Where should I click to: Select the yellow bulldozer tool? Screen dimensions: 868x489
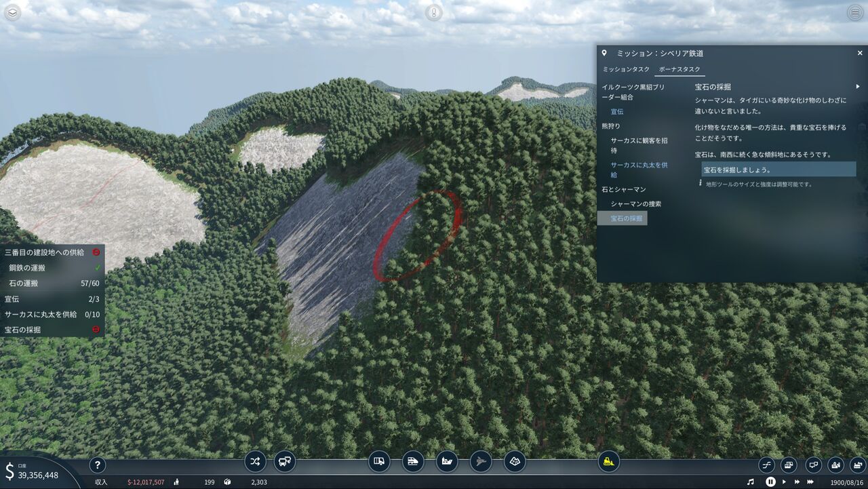(609, 462)
